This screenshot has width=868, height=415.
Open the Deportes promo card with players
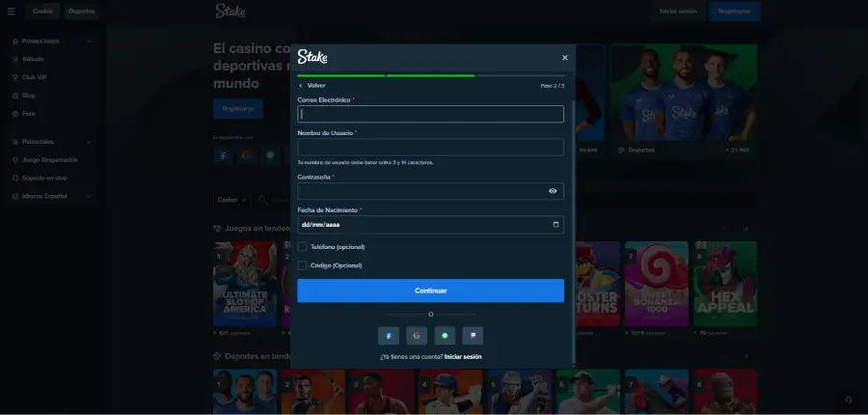[684, 100]
